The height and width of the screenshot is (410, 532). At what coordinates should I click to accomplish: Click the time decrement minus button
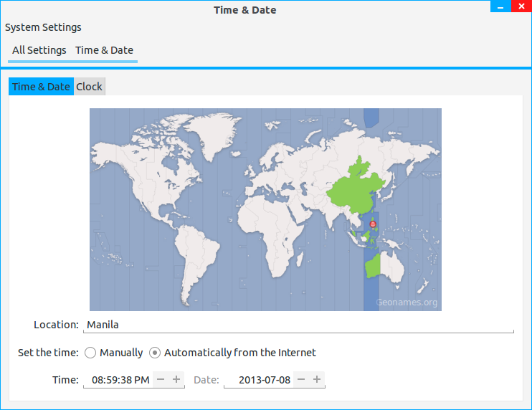point(161,379)
